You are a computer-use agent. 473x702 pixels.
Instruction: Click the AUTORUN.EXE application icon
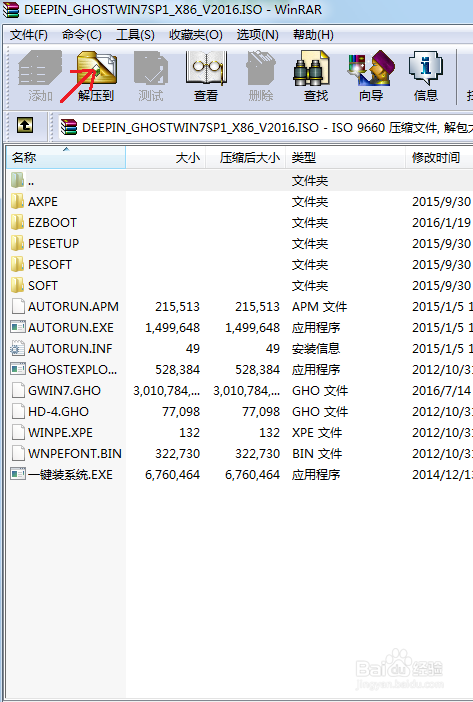[x=18, y=327]
